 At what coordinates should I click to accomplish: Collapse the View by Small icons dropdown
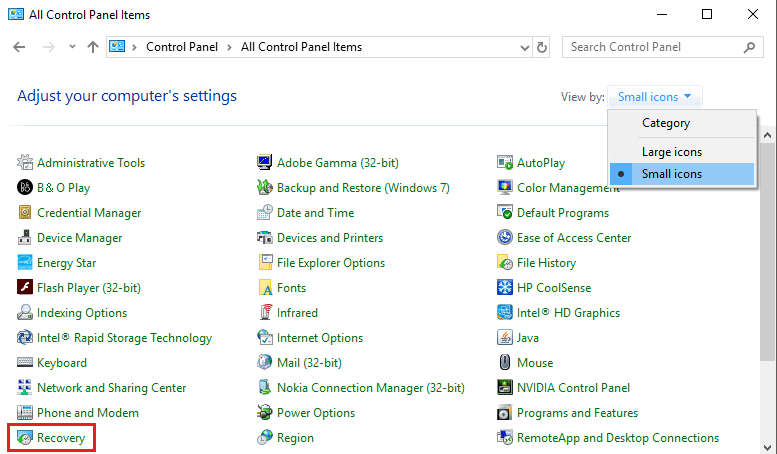click(x=655, y=97)
